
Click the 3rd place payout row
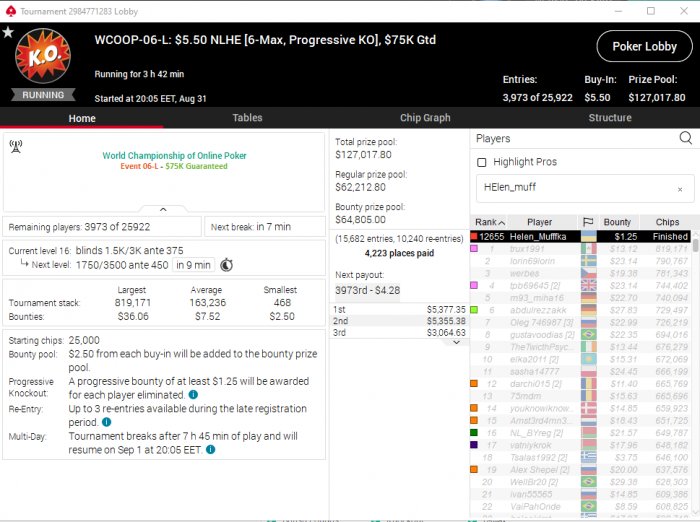coord(399,332)
